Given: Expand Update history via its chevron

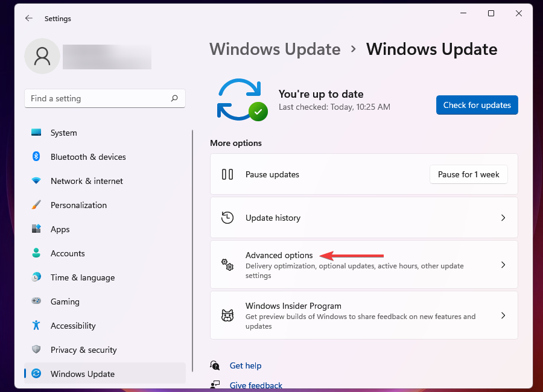Looking at the screenshot, I should pyautogui.click(x=503, y=218).
